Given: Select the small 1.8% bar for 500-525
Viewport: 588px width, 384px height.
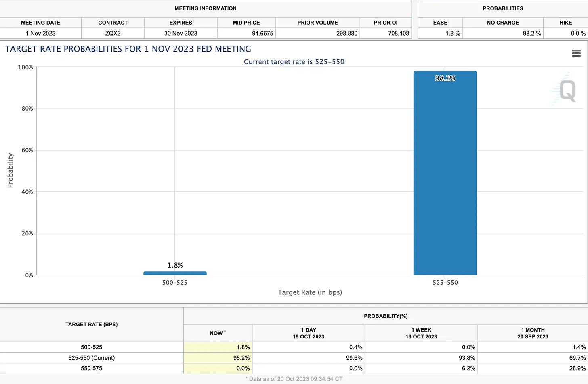Looking at the screenshot, I should [x=175, y=273].
